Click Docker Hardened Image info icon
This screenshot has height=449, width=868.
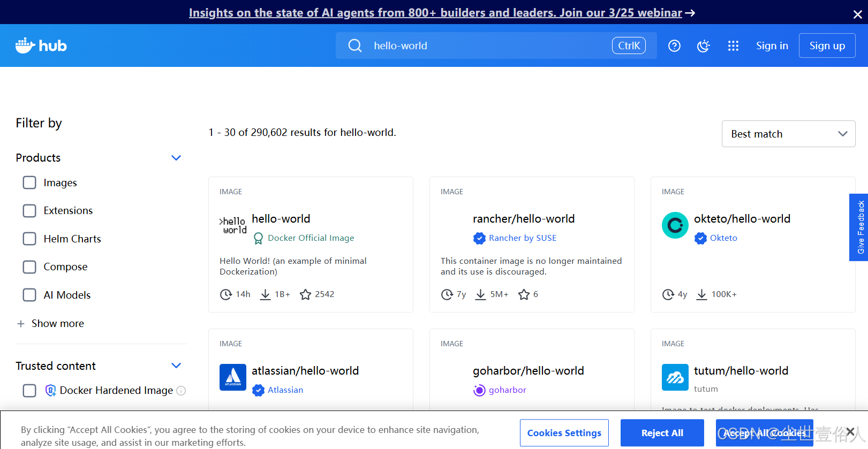point(181,391)
